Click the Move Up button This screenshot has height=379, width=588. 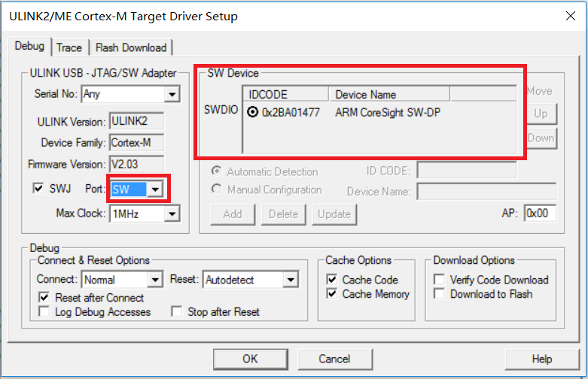coord(541,114)
